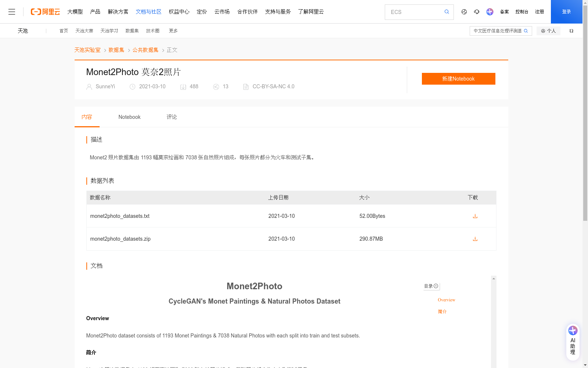Click the author name SunneYi
Screen dimensions: 588x368
pyautogui.click(x=105, y=86)
